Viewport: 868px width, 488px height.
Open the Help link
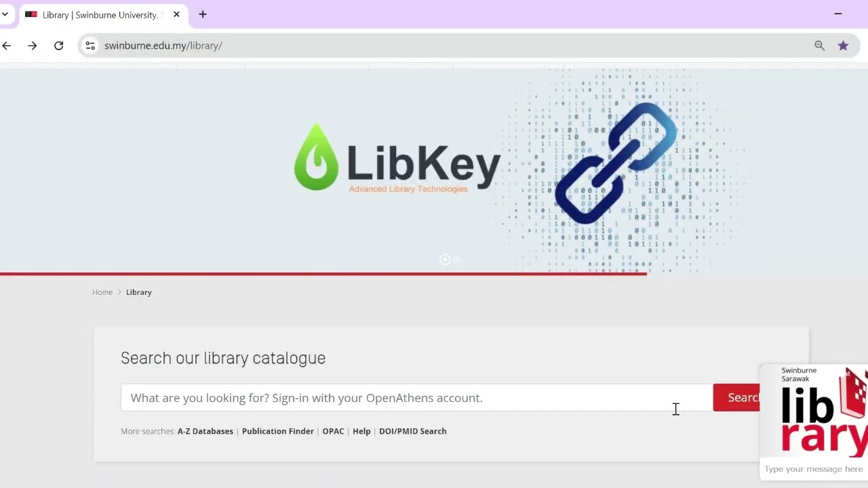[361, 431]
